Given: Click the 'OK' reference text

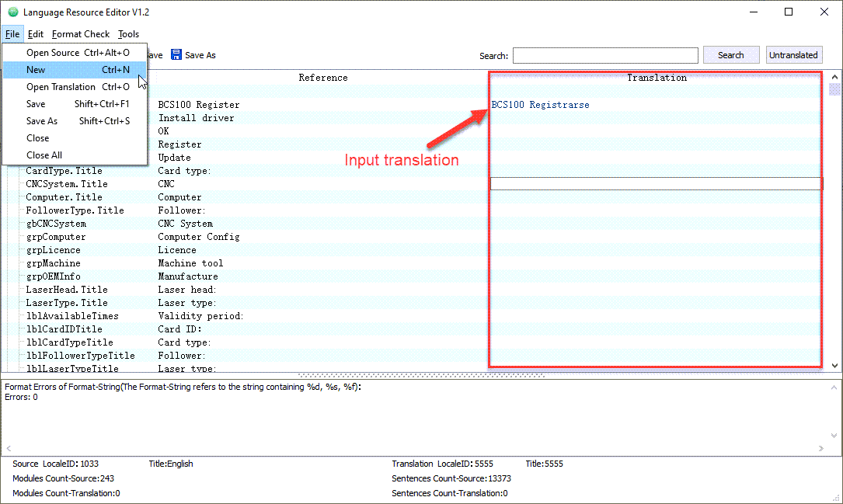Looking at the screenshot, I should click(x=163, y=131).
